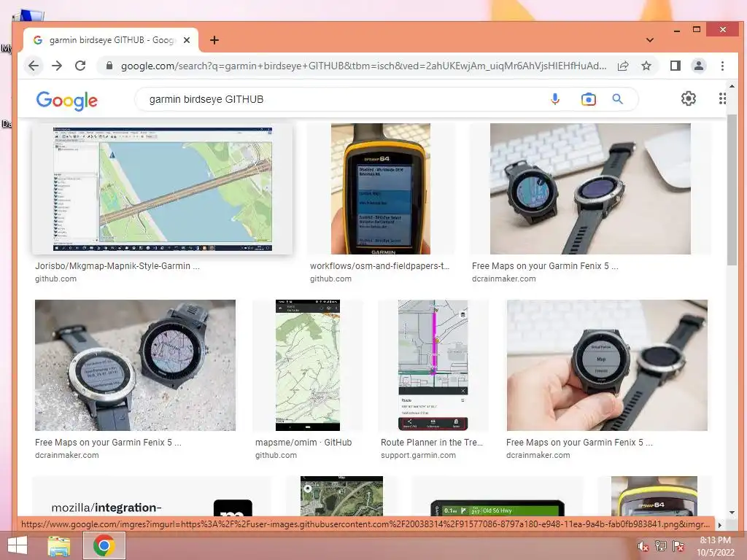Open the Mkgmap map editor screenshot thumbnail
This screenshot has width=747, height=560.
(163, 189)
